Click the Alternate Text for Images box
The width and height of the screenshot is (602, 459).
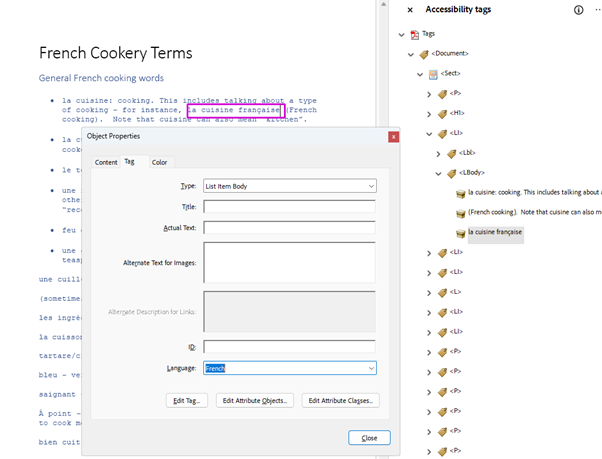pos(289,263)
